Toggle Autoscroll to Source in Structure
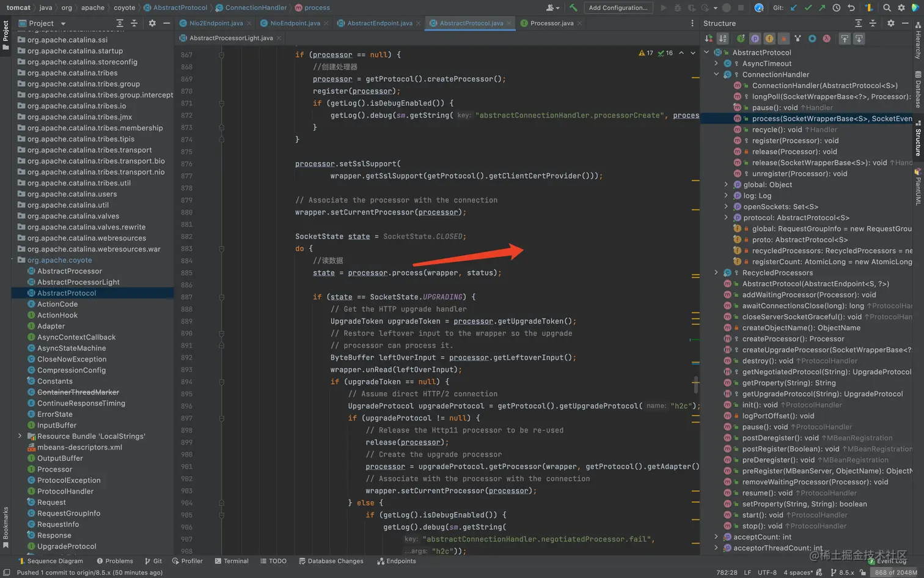Viewport: 924px width, 578px height. coord(845,39)
